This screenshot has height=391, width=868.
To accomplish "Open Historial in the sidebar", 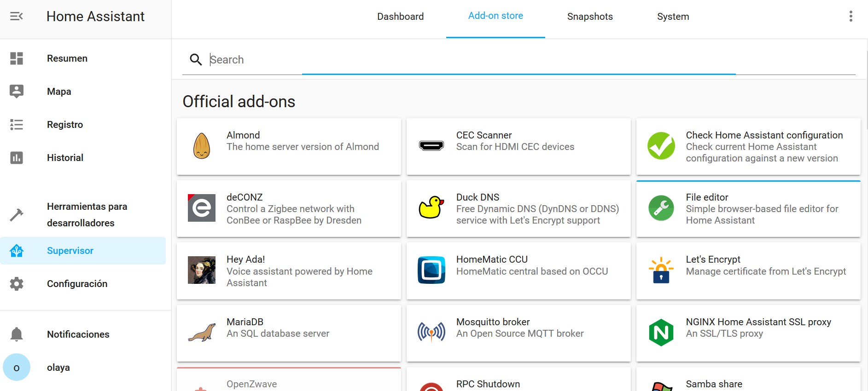I will click(83, 158).
